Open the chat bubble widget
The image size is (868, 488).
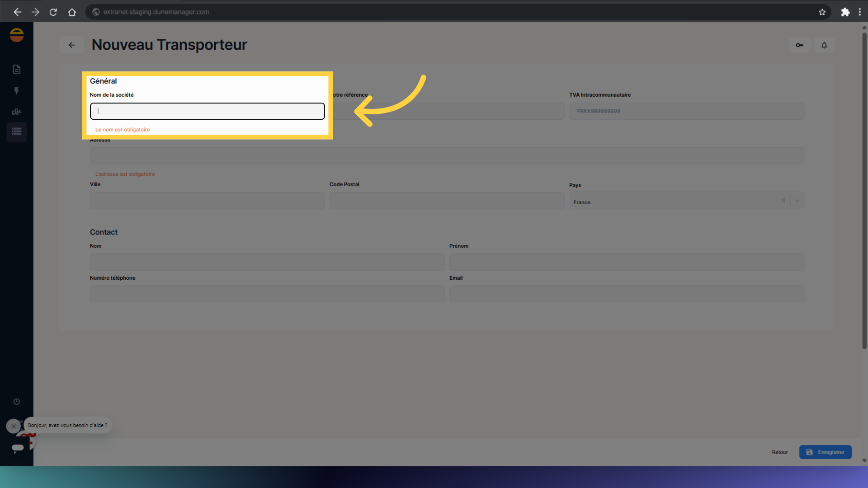coord(18,447)
